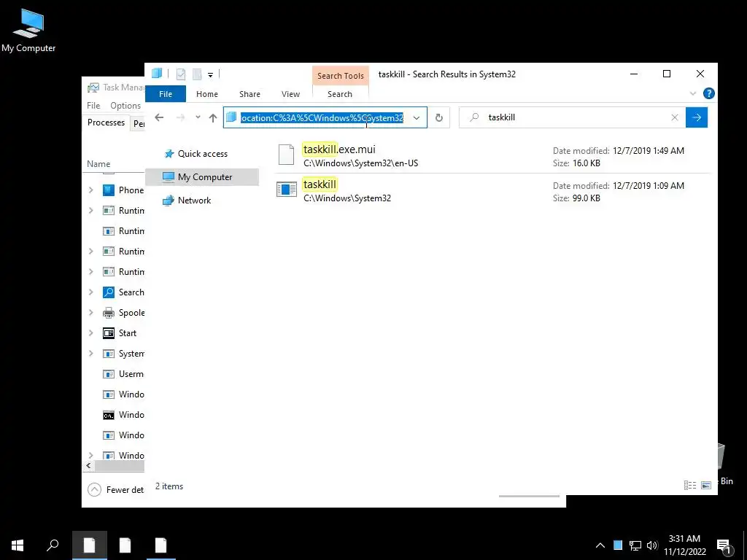Viewport: 747px width, 560px height.
Task: Click the New folder quick access toolbar icon
Action: click(197, 74)
